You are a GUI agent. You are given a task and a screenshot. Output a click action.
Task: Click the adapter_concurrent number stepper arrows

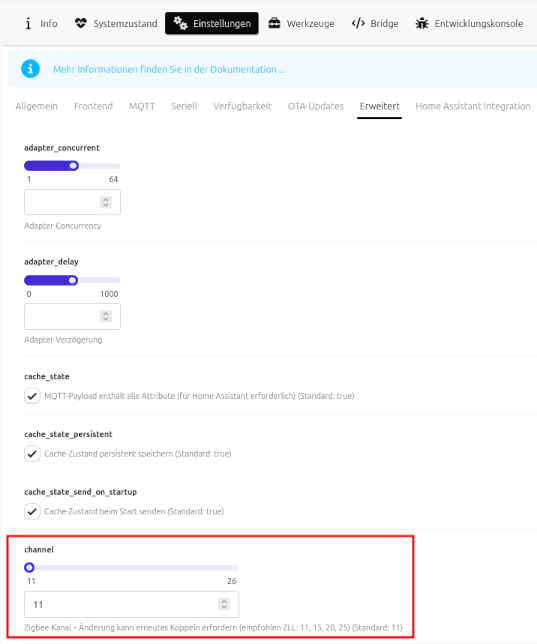[x=106, y=202]
